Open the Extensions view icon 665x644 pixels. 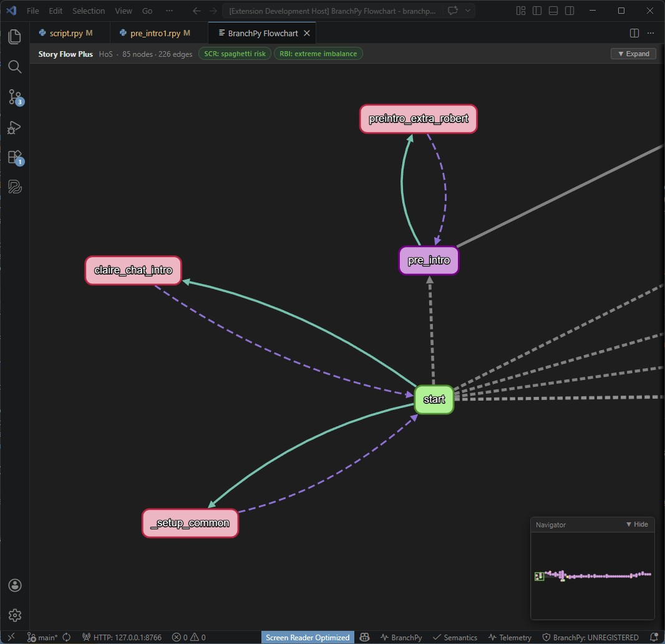14,157
